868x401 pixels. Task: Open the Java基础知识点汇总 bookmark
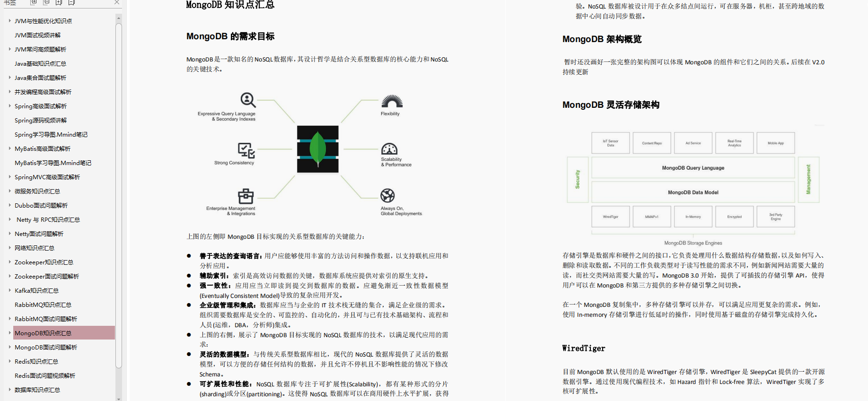(x=40, y=63)
